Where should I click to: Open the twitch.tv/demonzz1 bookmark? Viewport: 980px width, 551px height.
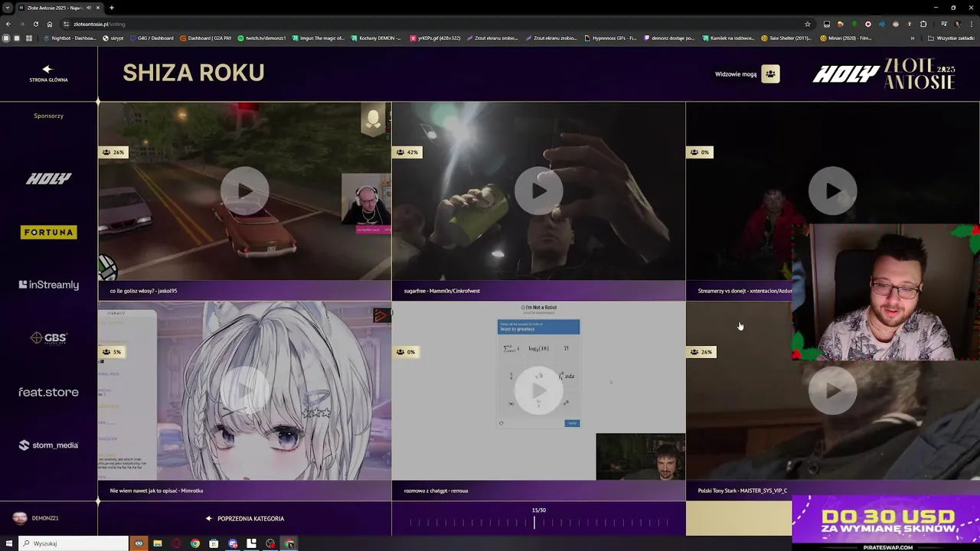pyautogui.click(x=262, y=37)
